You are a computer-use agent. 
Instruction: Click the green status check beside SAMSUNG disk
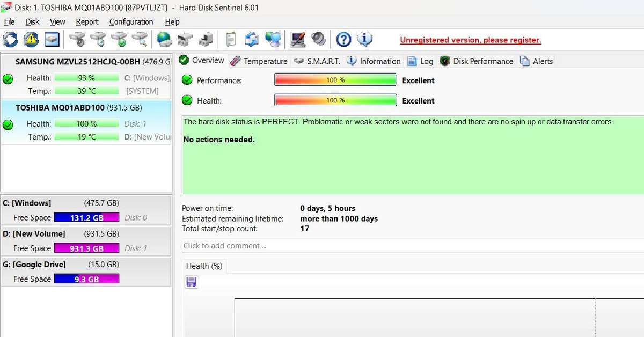pos(8,79)
